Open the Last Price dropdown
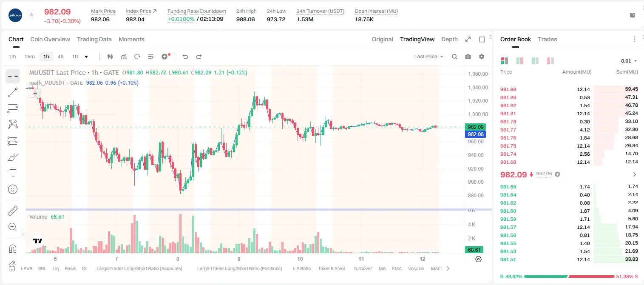644x285 pixels. tap(428, 57)
